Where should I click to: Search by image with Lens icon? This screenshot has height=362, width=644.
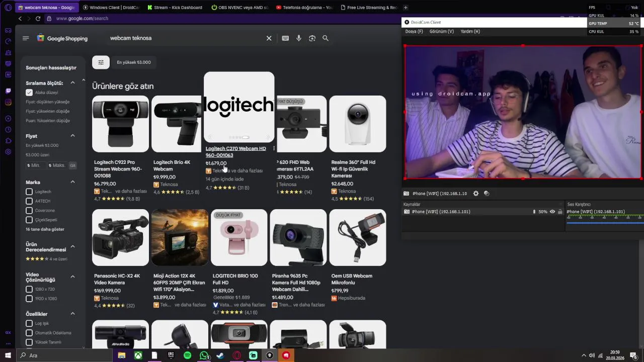tap(312, 38)
